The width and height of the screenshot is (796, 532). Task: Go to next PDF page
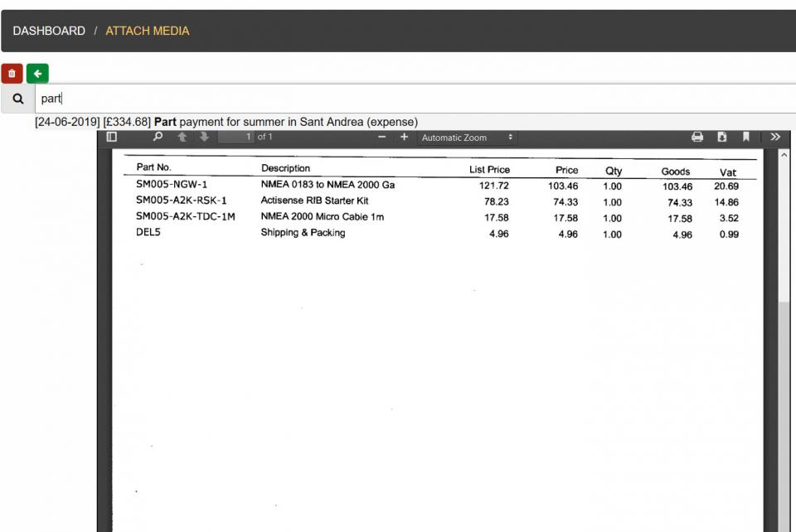click(x=204, y=138)
